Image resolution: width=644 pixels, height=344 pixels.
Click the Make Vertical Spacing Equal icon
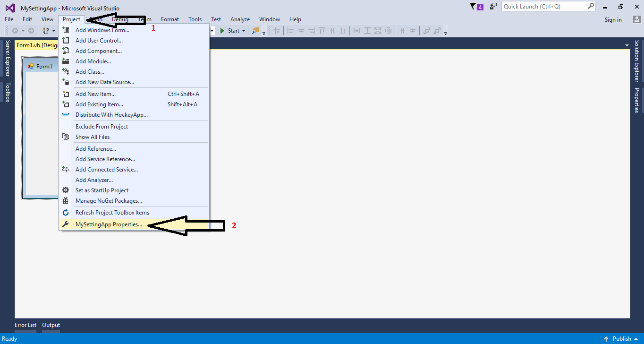pos(413,31)
